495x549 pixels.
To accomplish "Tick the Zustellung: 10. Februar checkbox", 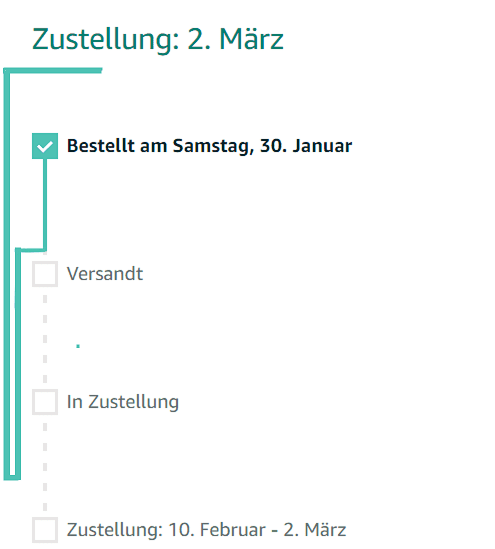I will (x=45, y=530).
